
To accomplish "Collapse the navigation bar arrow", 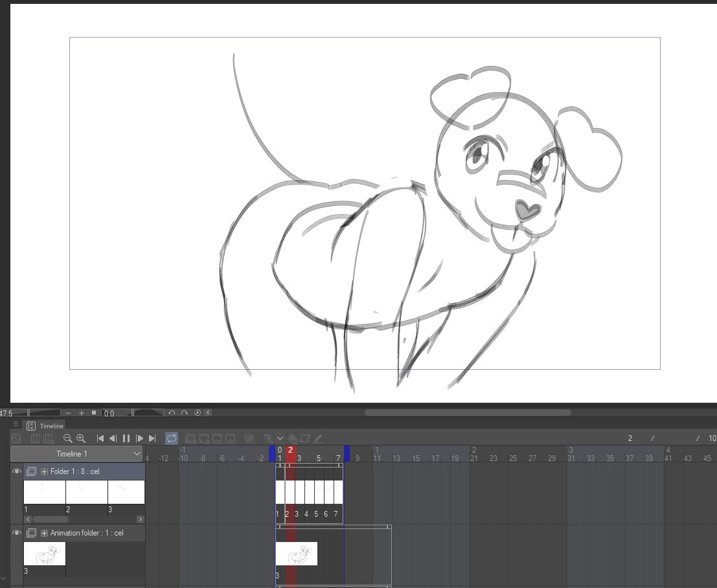I will point(208,413).
